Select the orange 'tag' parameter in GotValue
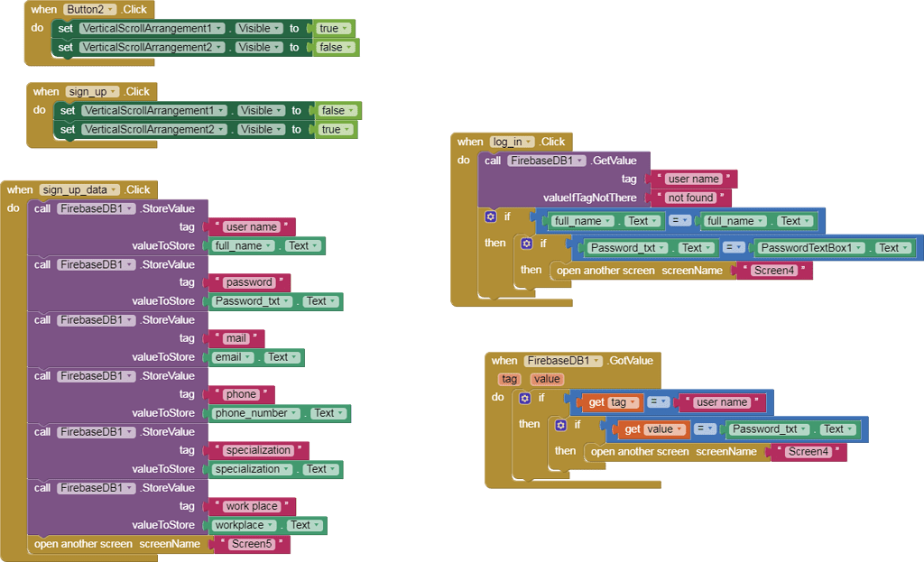924x562 pixels. click(510, 379)
